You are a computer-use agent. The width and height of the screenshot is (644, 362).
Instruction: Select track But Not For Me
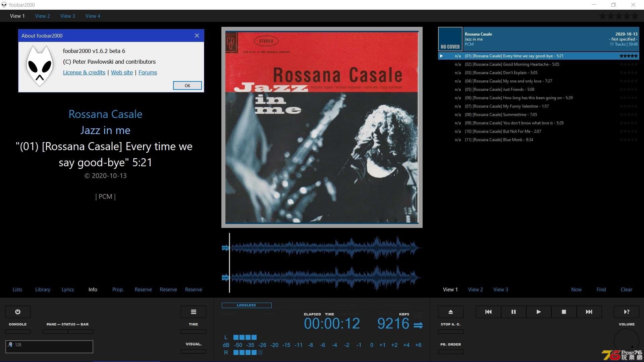pos(539,131)
